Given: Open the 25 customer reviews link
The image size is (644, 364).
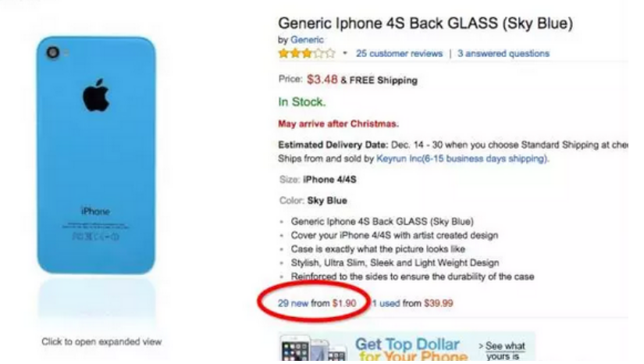Looking at the screenshot, I should pos(399,53).
